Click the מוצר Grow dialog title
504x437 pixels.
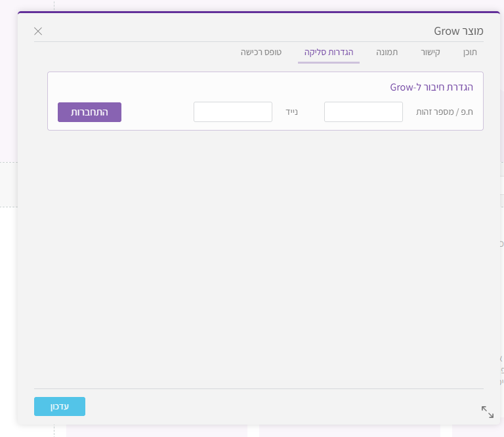[x=459, y=31]
